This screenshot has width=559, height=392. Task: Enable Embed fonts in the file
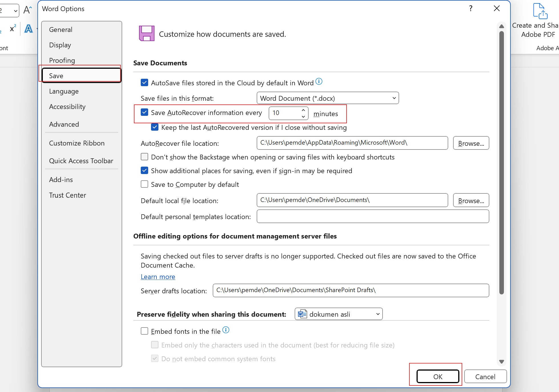coord(144,331)
